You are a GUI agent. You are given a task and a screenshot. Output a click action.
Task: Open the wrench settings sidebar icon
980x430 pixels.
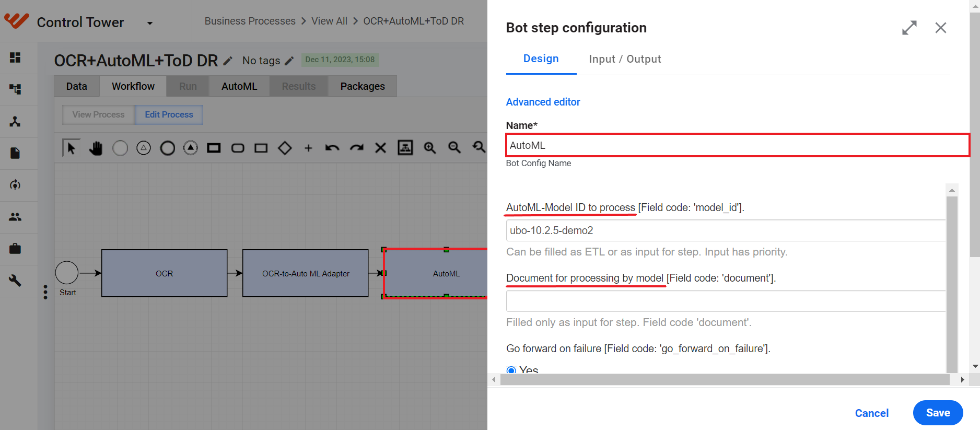tap(15, 280)
